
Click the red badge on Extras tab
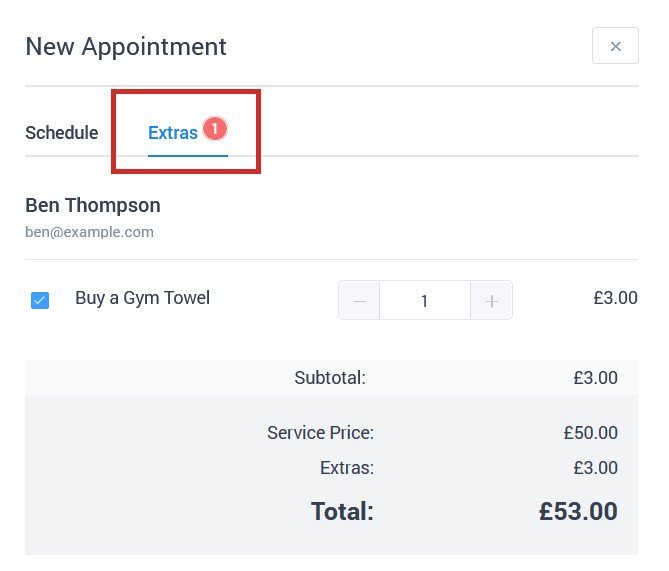point(215,128)
